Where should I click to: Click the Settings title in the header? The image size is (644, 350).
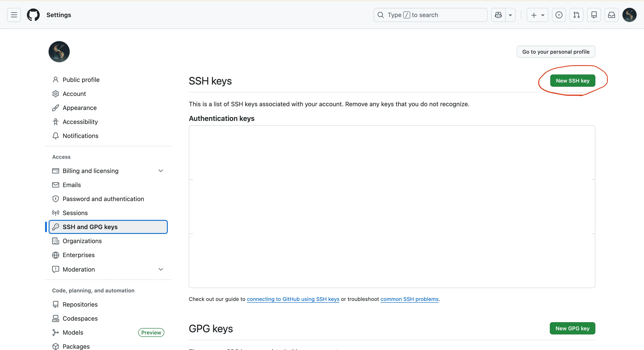tap(59, 15)
